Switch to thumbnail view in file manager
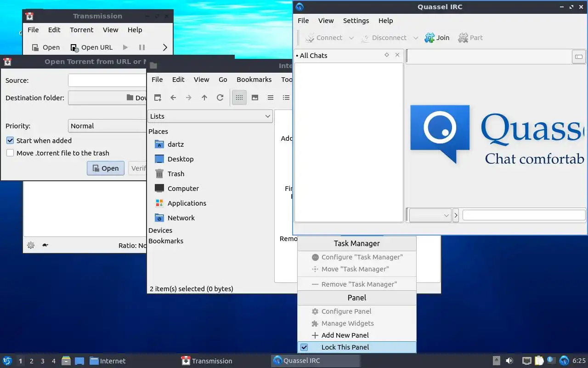588x368 pixels. [x=255, y=98]
